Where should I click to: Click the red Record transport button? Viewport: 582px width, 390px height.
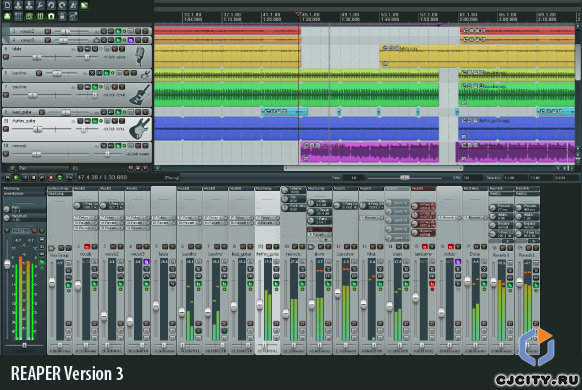(51, 178)
